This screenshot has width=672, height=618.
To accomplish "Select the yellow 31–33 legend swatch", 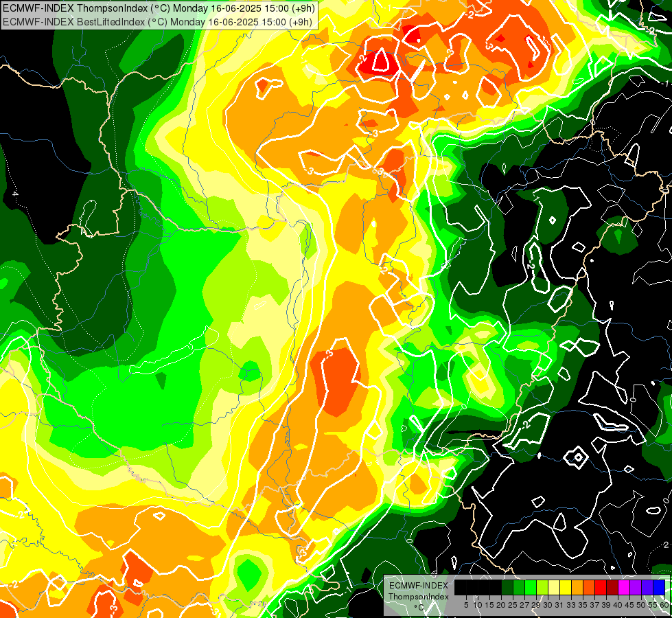I will pos(566,587).
